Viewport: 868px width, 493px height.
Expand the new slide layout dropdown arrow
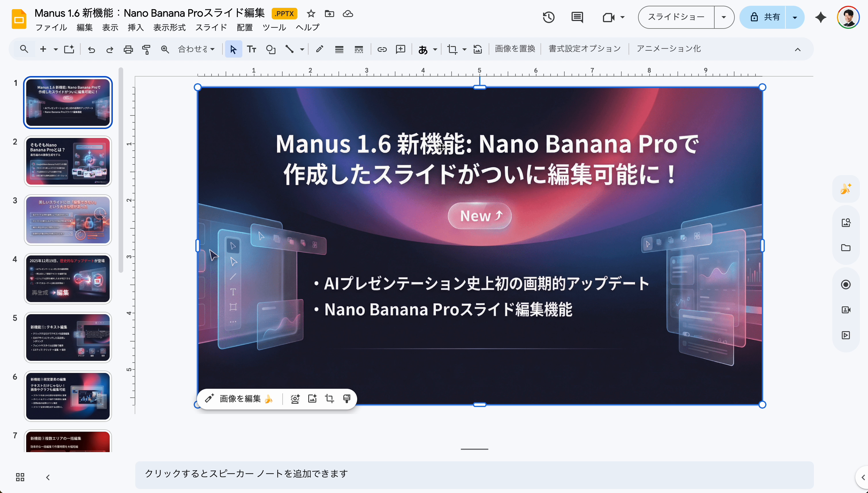pos(56,49)
